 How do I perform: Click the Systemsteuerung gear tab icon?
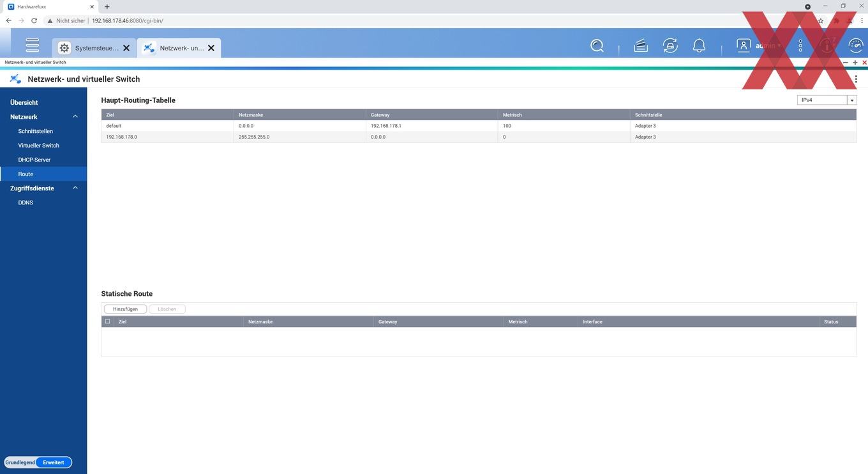[64, 48]
